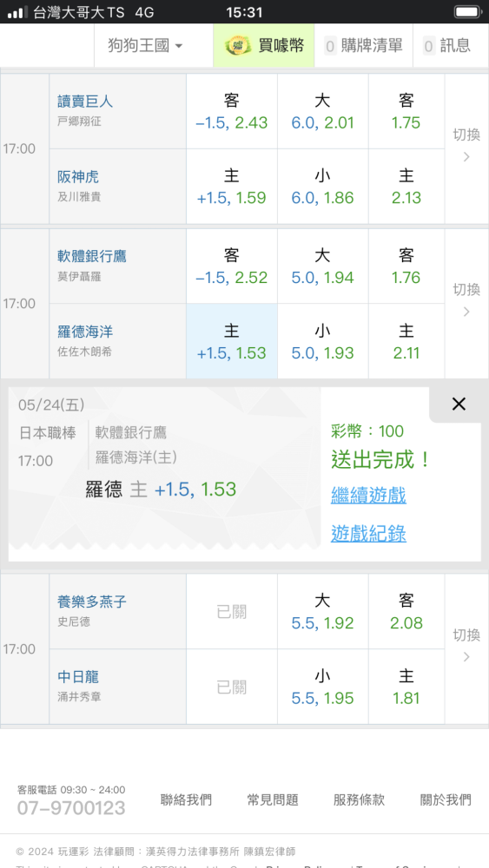This screenshot has height=868, width=489.
Task: Toggle selected 主 +1.5, 1.53 羅德海洋 bet
Action: (232, 341)
